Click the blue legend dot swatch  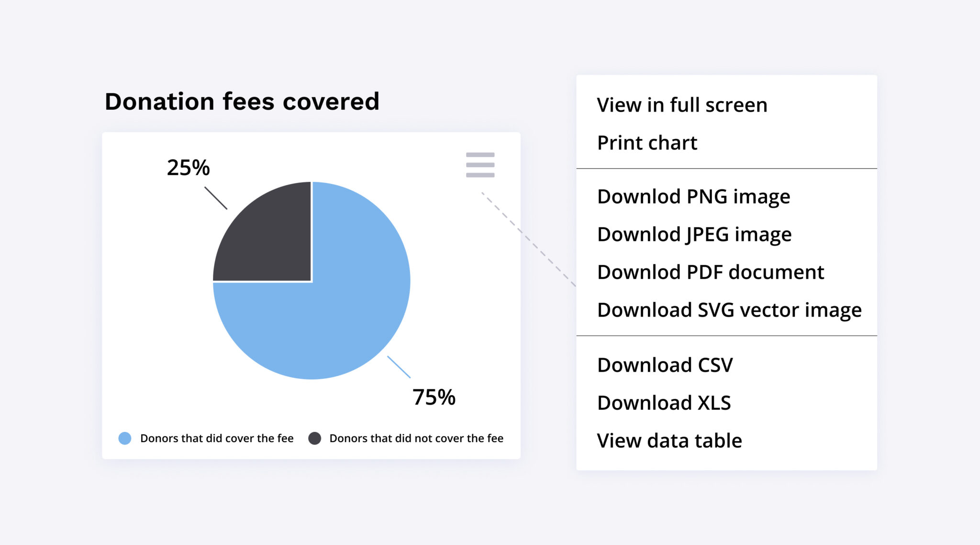pyautogui.click(x=126, y=437)
